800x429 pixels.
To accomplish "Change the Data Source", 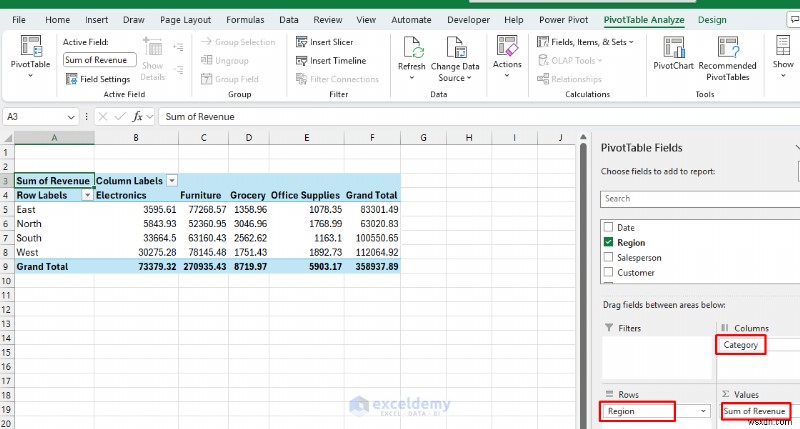I will click(455, 59).
